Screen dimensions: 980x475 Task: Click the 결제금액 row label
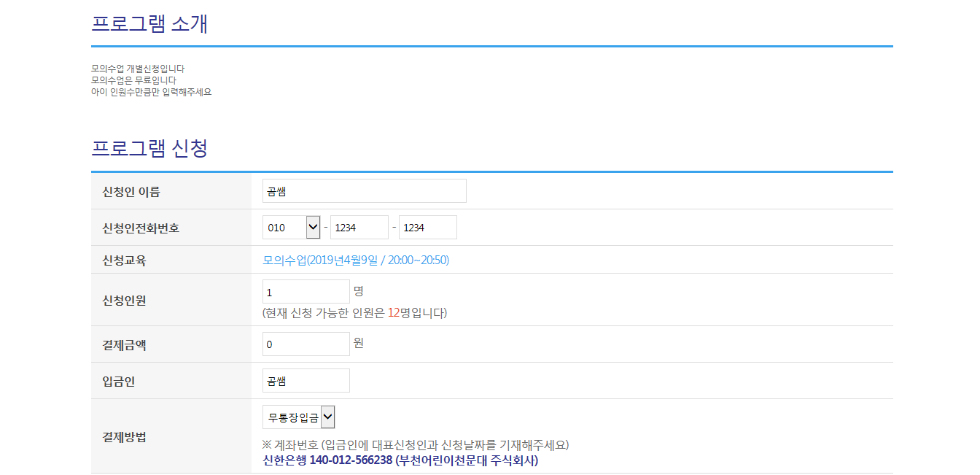click(x=125, y=345)
